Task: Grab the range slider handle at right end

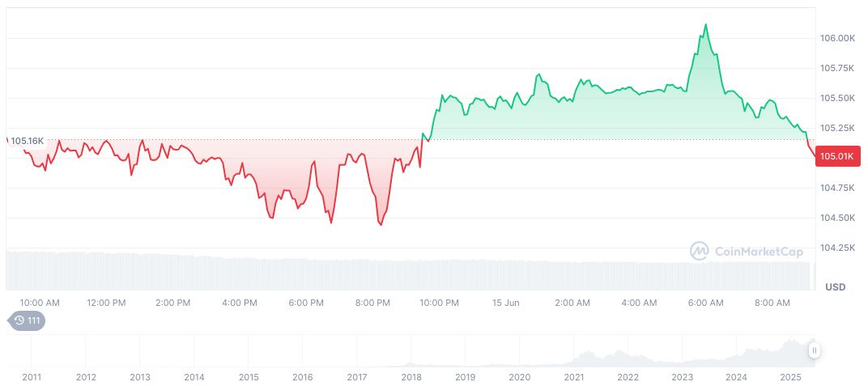Action: [x=814, y=350]
